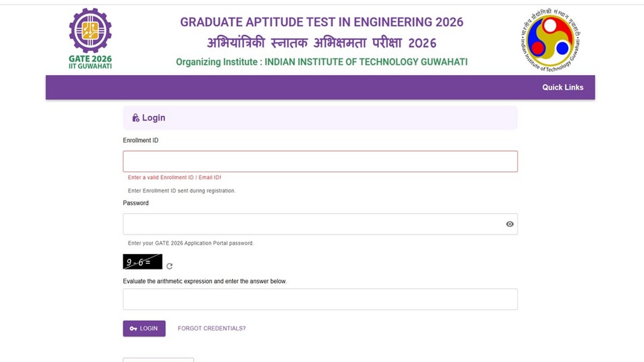Focus the Password input field
Image resolution: width=644 pixels, height=362 pixels.
click(x=321, y=224)
